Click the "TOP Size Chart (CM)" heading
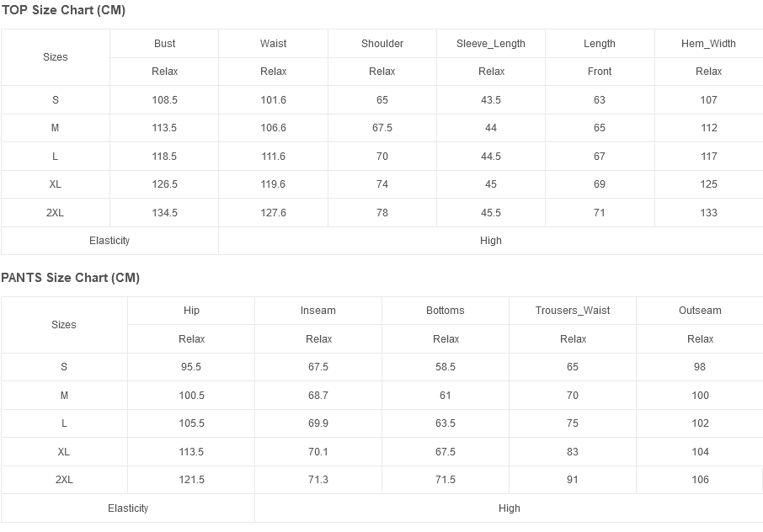763x532 pixels. 64,10
